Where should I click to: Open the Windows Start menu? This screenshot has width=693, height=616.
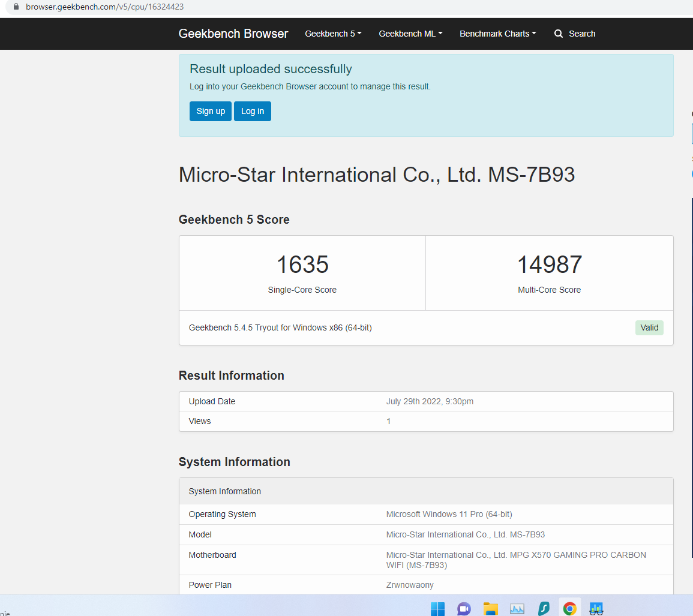tap(437, 608)
